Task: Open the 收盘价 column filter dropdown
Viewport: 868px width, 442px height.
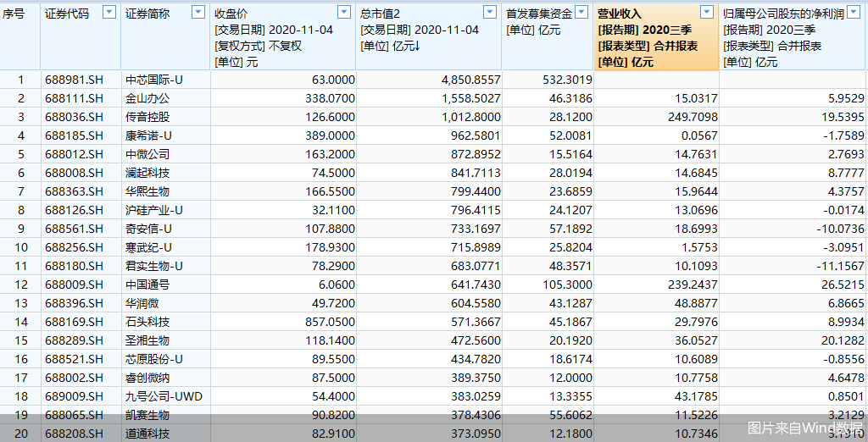Action: tap(344, 12)
